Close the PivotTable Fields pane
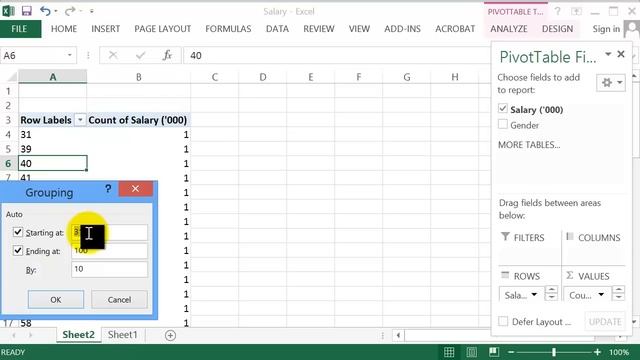 click(621, 54)
